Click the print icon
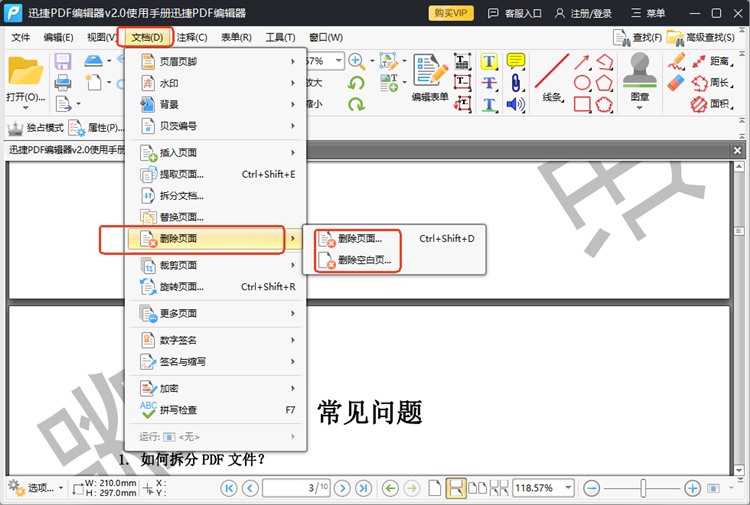The image size is (750, 505). point(63,83)
